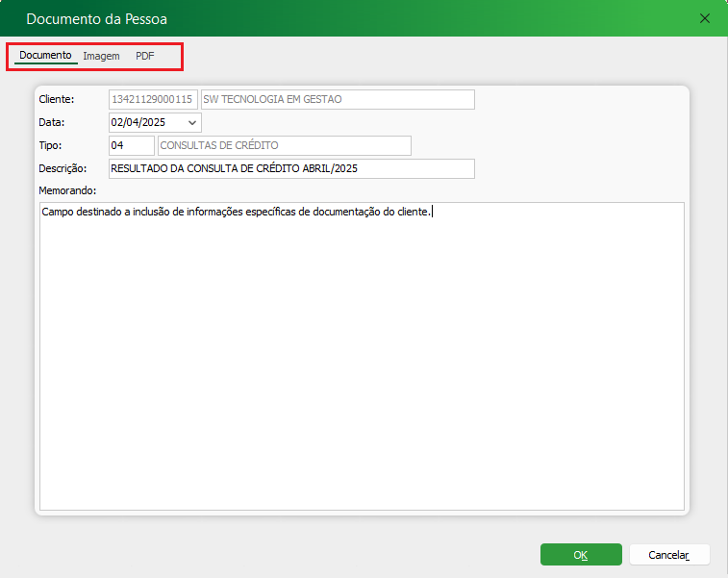
Task: Select the PDF tab
Action: coord(144,57)
